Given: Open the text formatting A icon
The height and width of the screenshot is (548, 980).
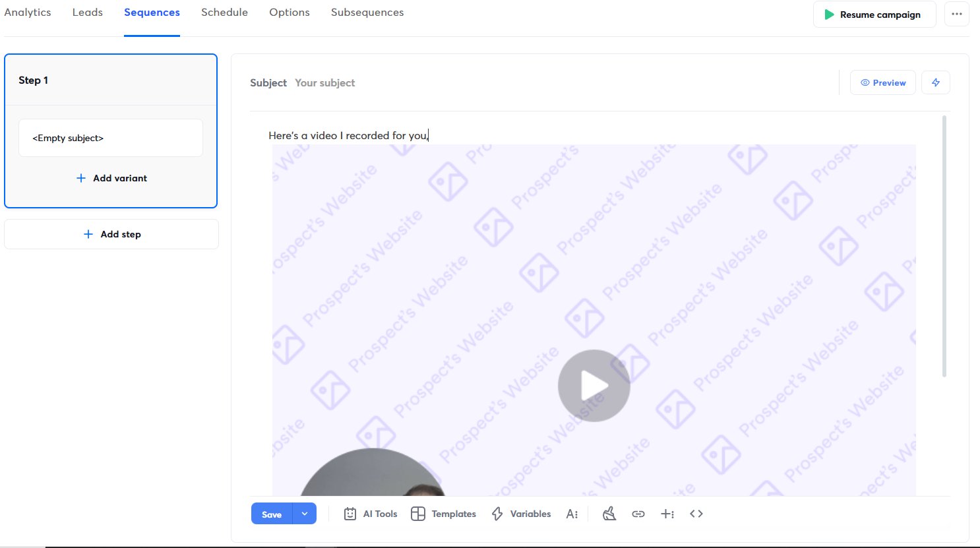Looking at the screenshot, I should 572,514.
